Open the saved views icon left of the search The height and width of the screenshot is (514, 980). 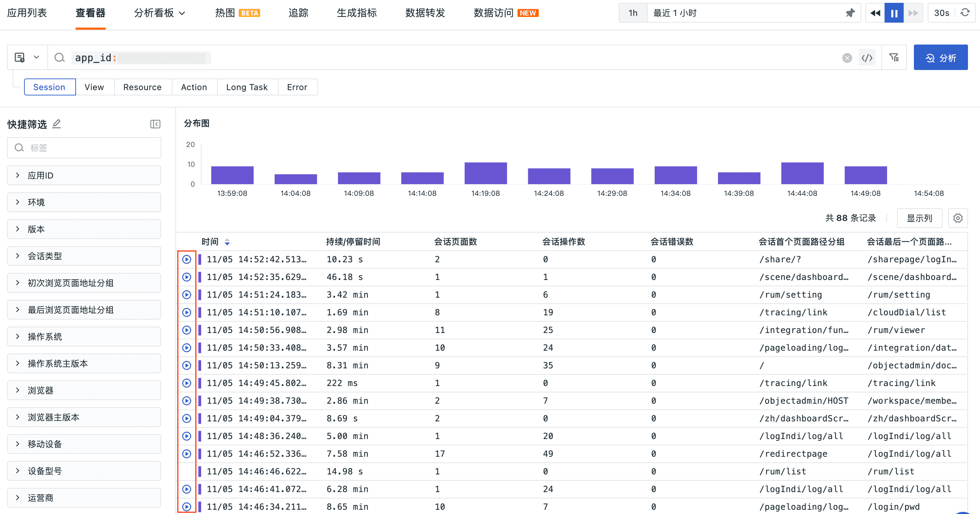click(20, 58)
